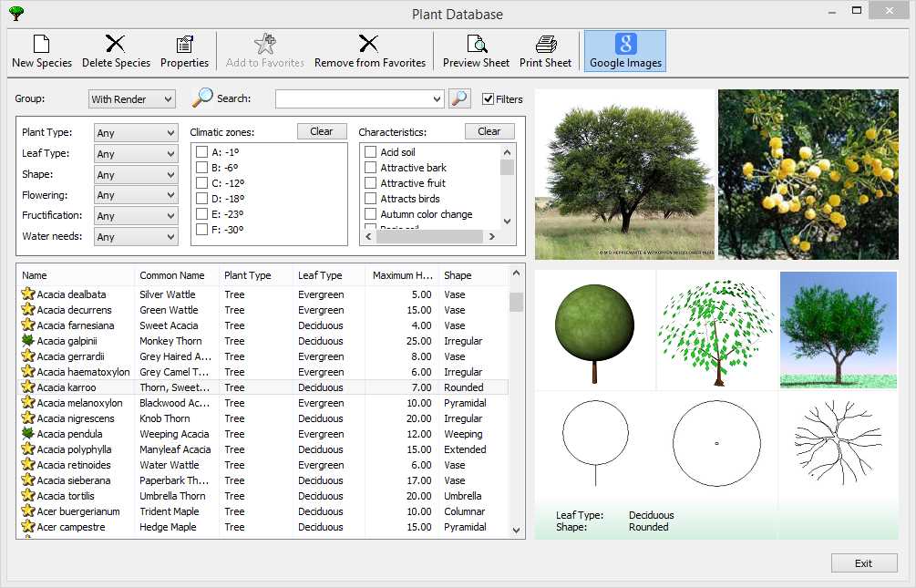The image size is (916, 588).
Task: Click the Leaf Type column header
Action: pos(320,275)
